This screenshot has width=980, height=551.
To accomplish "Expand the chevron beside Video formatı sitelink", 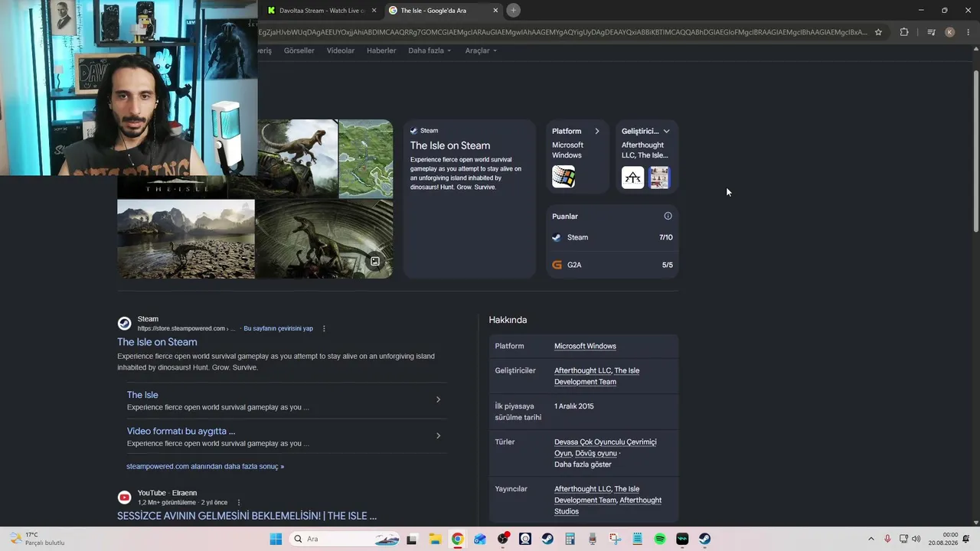I will [438, 435].
